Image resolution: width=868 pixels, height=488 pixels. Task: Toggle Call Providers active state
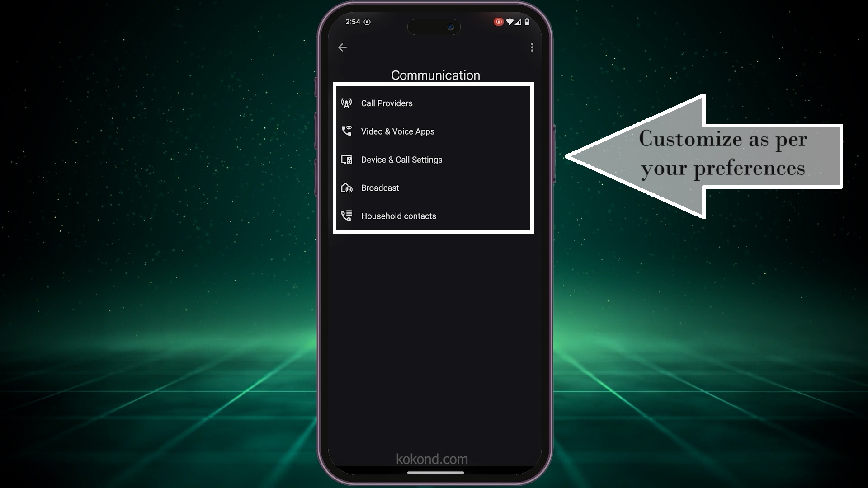tap(434, 103)
